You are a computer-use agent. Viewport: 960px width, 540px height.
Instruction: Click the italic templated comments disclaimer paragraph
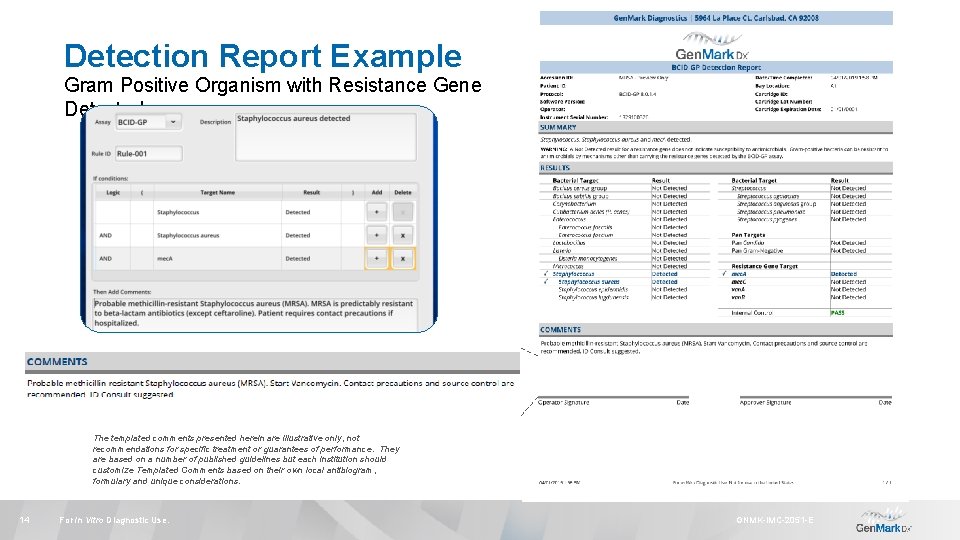pyautogui.click(x=245, y=459)
